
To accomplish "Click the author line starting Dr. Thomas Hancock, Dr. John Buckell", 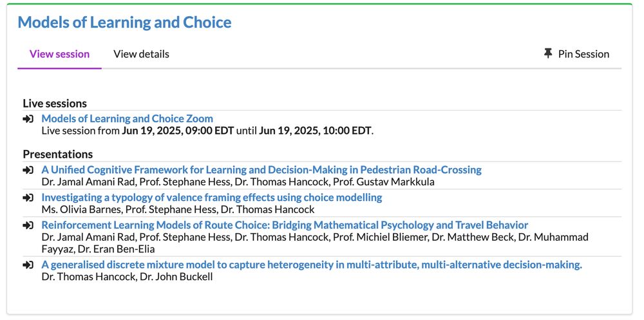I will 128,277.
